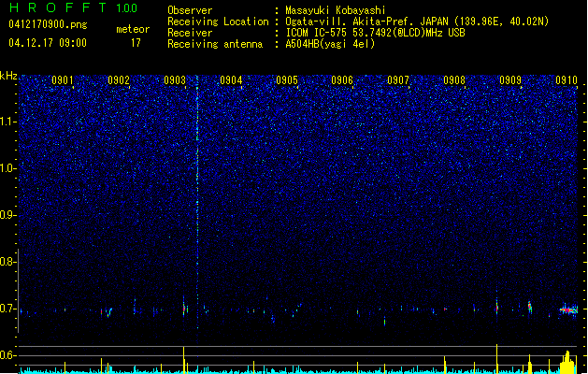588x374 pixels.
Task: Click the 'Receiver' label
Action: tap(190, 33)
